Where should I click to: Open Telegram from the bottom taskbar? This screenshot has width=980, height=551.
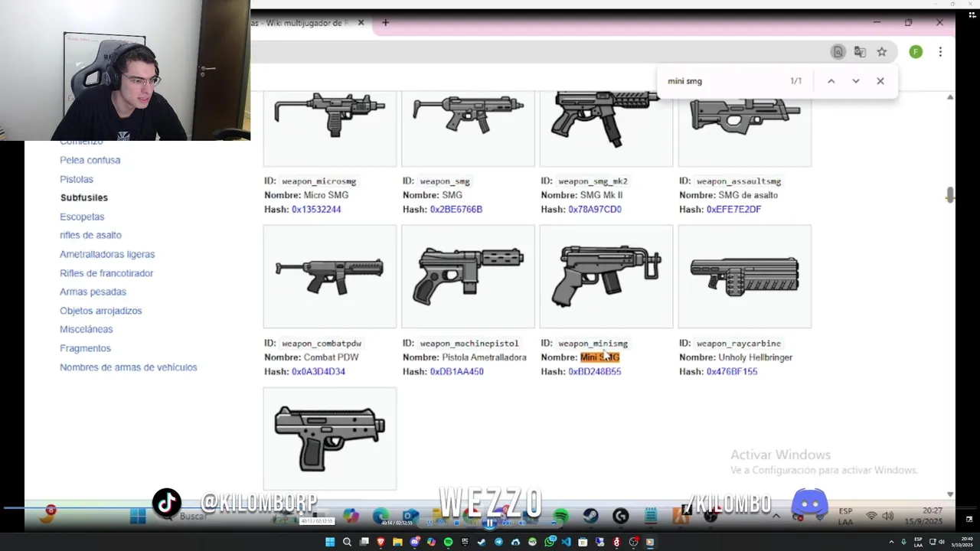pyautogui.click(x=498, y=542)
